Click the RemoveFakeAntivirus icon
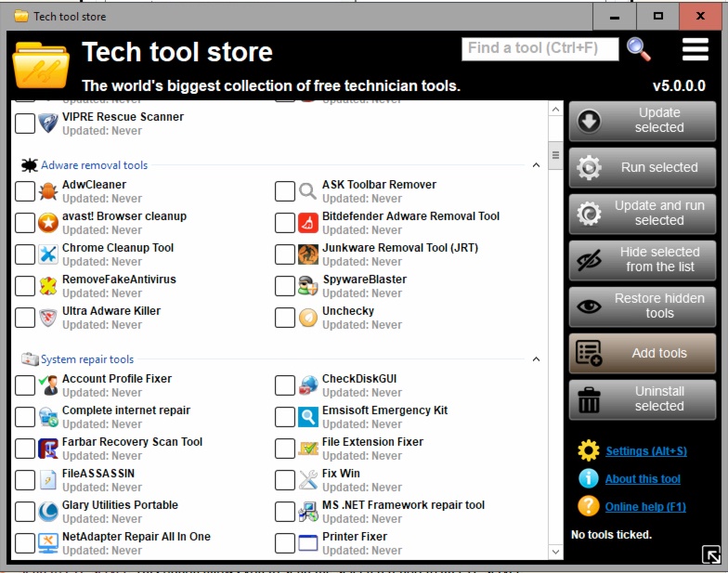 coord(48,286)
